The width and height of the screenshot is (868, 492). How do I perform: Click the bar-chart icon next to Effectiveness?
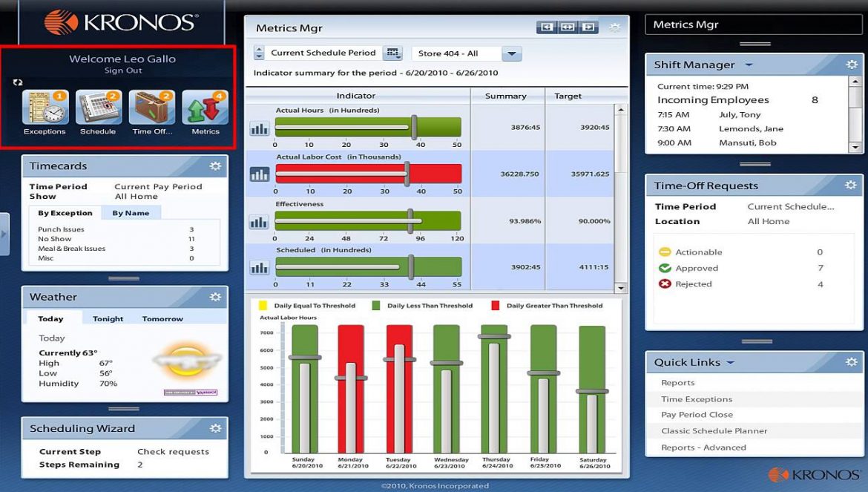pyautogui.click(x=260, y=221)
